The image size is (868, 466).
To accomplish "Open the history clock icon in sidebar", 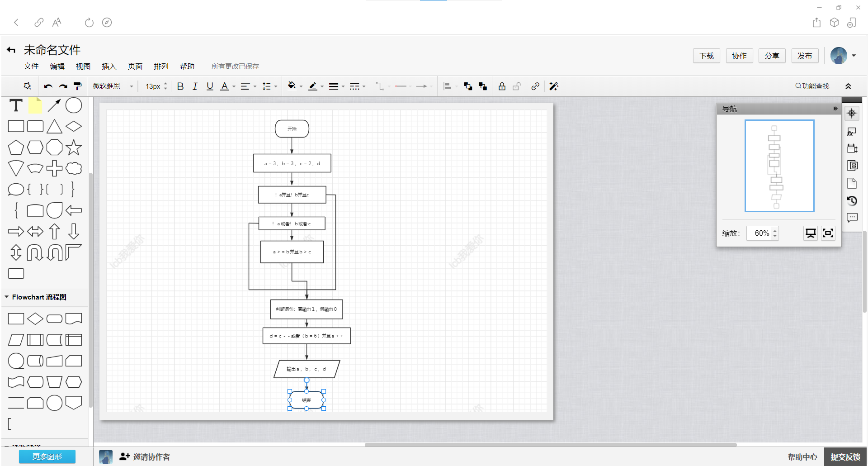I will [x=852, y=201].
